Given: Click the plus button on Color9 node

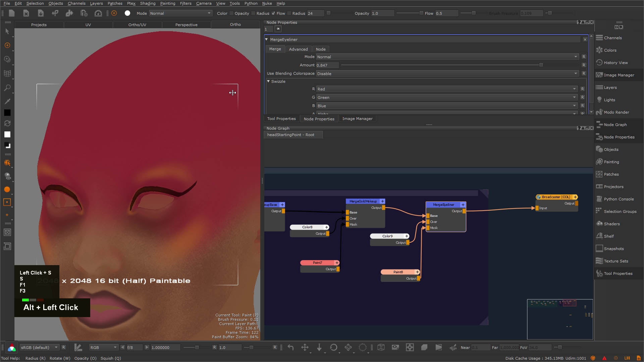Looking at the screenshot, I should click(x=407, y=236).
